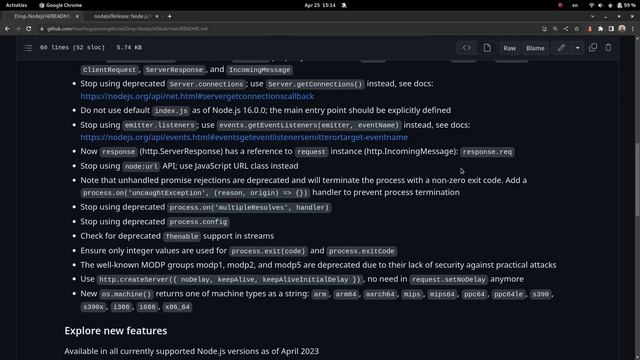Go forward with the browser forward arrow
Screen dimensions: 640x360
tap(18, 29)
